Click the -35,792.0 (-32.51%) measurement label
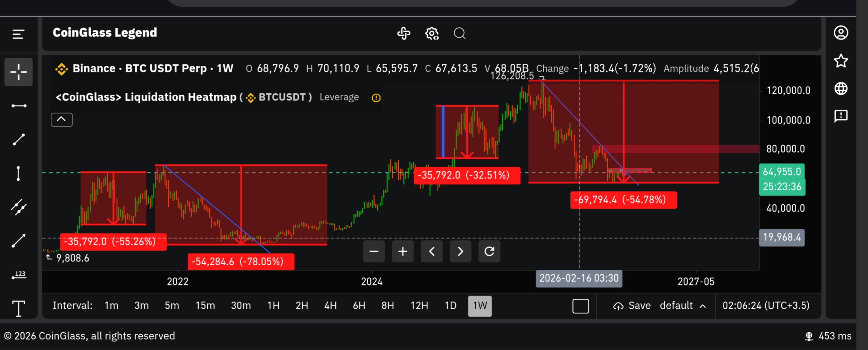This screenshot has height=350, width=868. [x=467, y=175]
